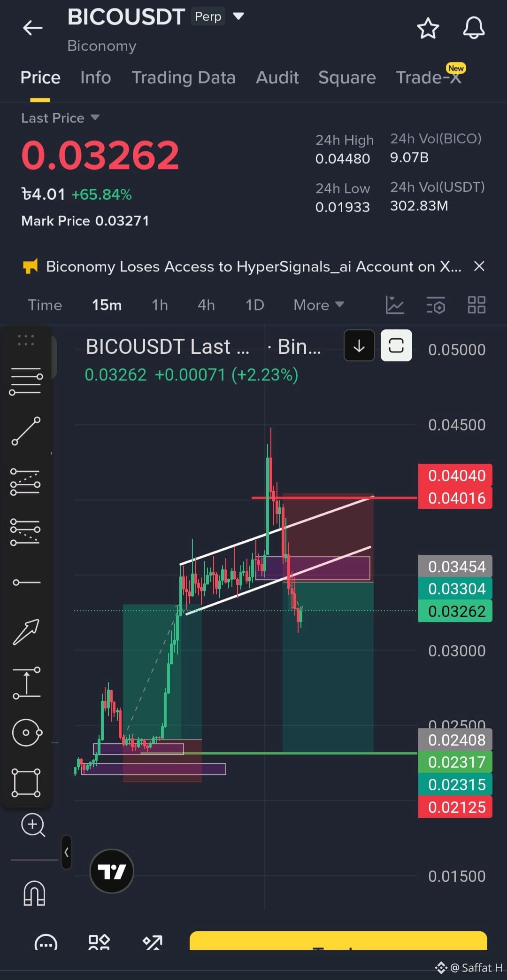507x980 pixels.
Task: Switch to the Price tab
Action: pyautogui.click(x=40, y=78)
